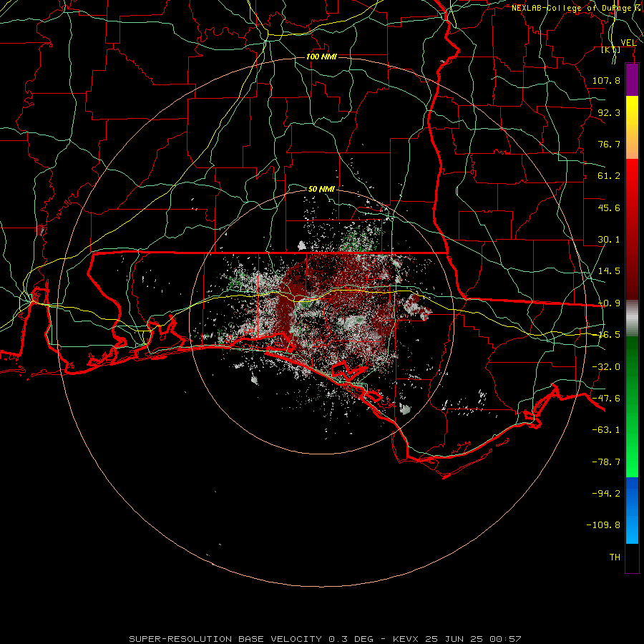Click the VEL legend title
The image size is (644, 644).
(628, 43)
